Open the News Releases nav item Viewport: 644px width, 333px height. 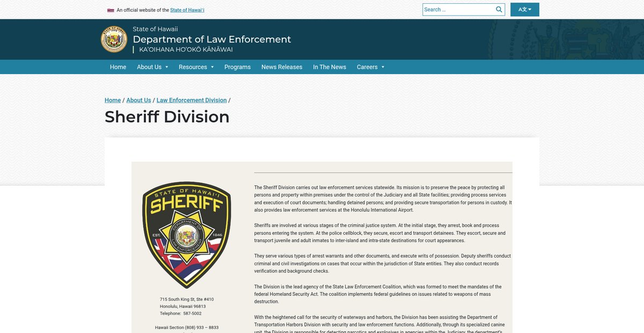tap(282, 67)
